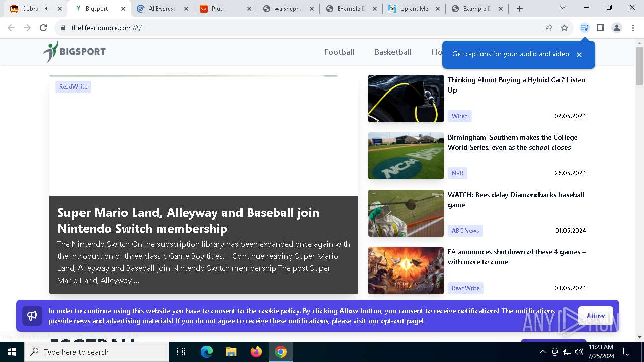Image resolution: width=644 pixels, height=362 pixels.
Task: Open the Basketball menu item
Action: (393, 52)
